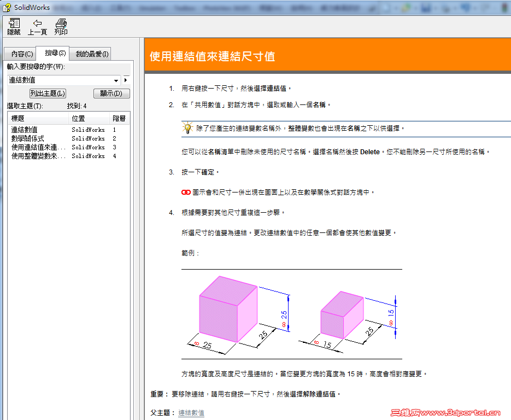Sort results by 階層 column header

tap(119, 118)
